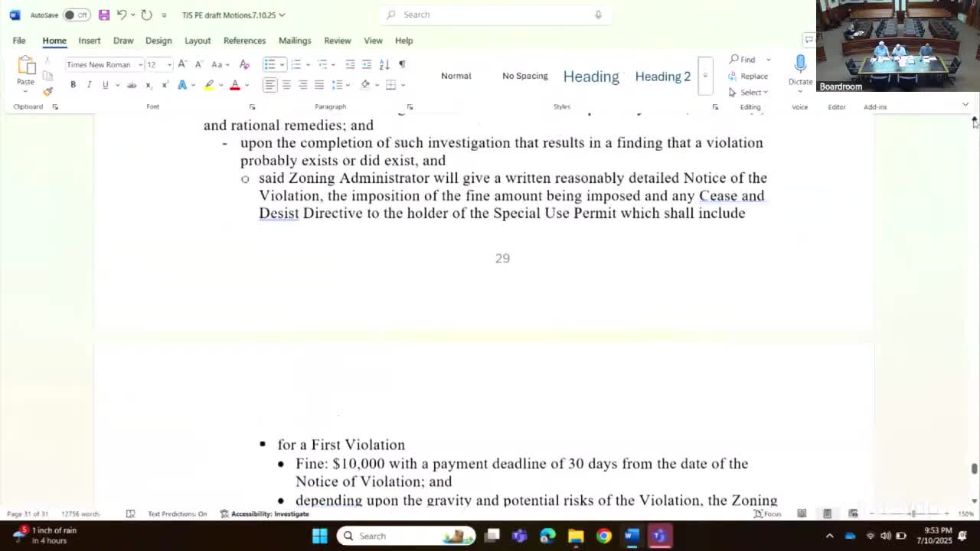Switch to Read Mode view icon
This screenshot has width=980, height=551.
(x=802, y=514)
